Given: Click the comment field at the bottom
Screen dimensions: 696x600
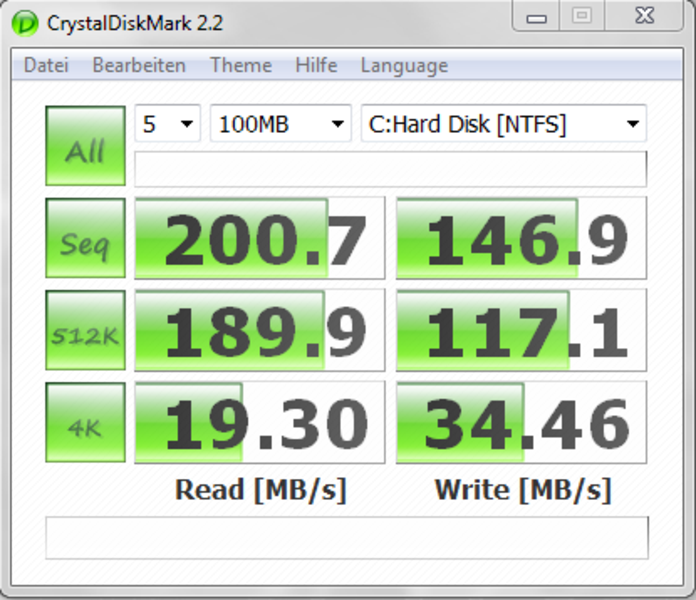Looking at the screenshot, I should pyautogui.click(x=347, y=538).
